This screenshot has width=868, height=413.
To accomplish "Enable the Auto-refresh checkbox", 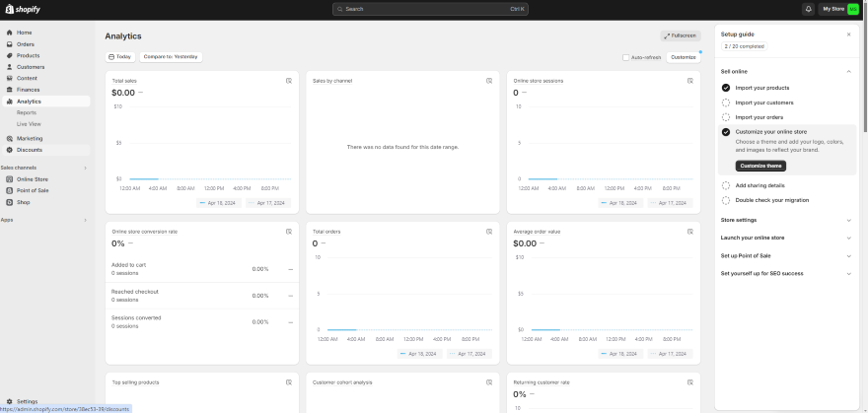I will point(625,57).
